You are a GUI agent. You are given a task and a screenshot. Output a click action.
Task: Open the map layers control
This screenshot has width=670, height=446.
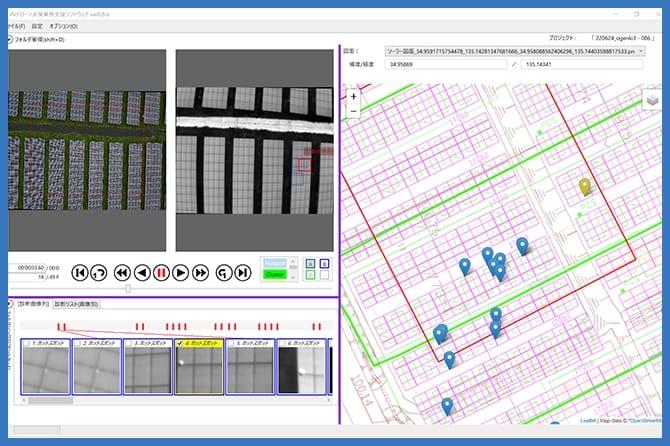tap(651, 99)
